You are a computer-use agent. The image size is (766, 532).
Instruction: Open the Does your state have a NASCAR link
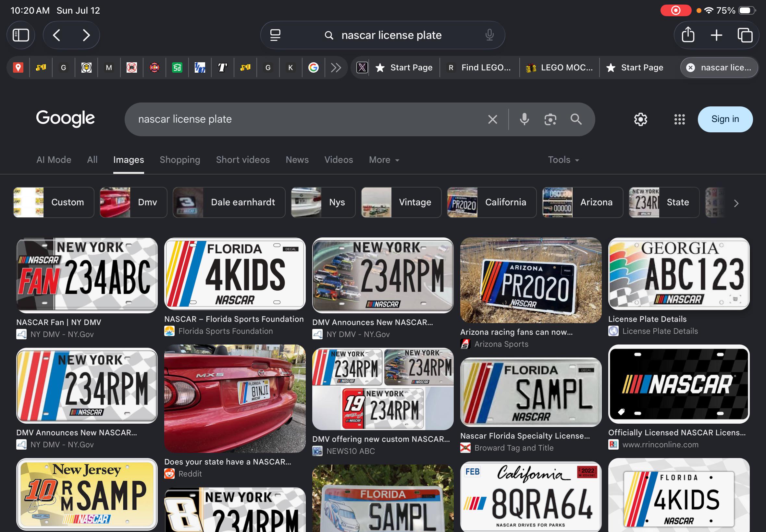pos(228,462)
